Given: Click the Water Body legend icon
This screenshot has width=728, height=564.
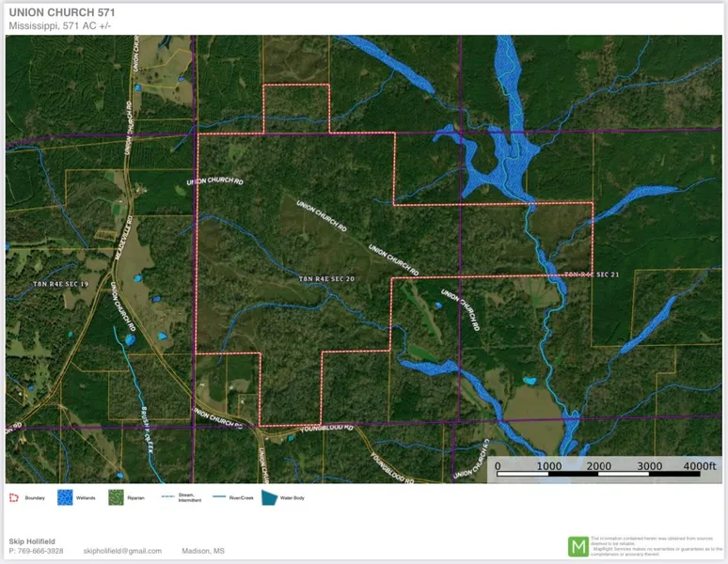Looking at the screenshot, I should [269, 497].
